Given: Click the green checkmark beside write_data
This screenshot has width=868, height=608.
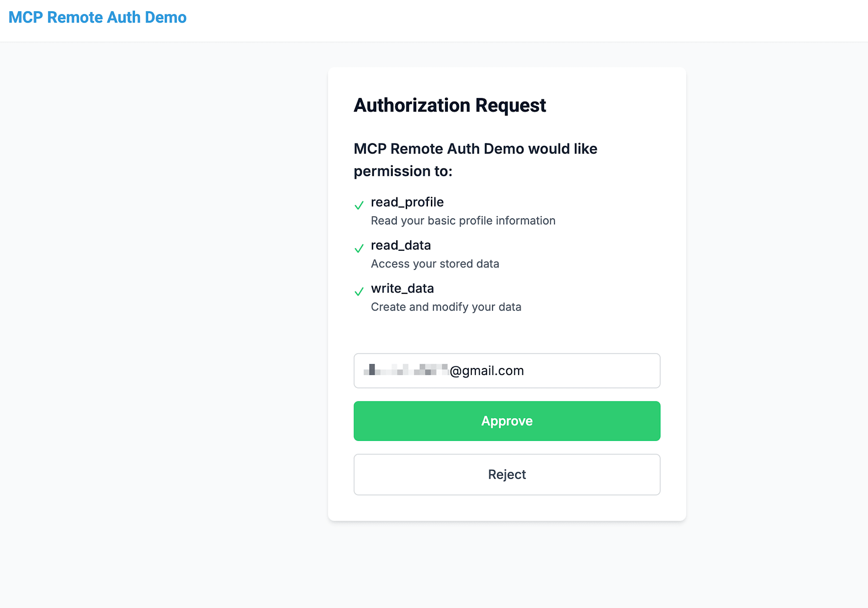Looking at the screenshot, I should tap(359, 292).
